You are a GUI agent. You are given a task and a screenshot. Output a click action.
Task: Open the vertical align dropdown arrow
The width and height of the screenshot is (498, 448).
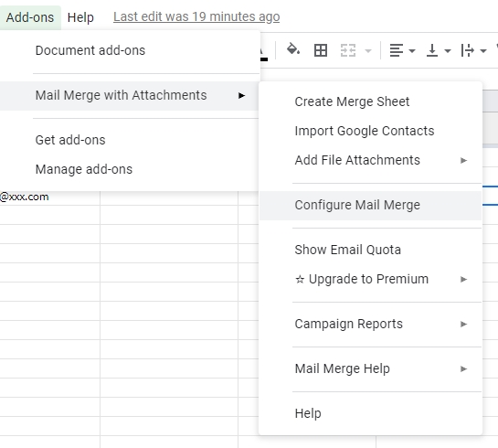pyautogui.click(x=448, y=50)
